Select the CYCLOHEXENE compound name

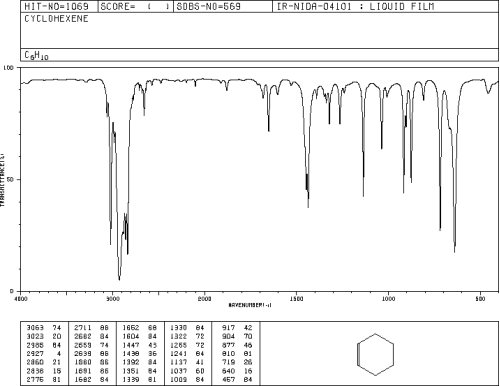56,19
